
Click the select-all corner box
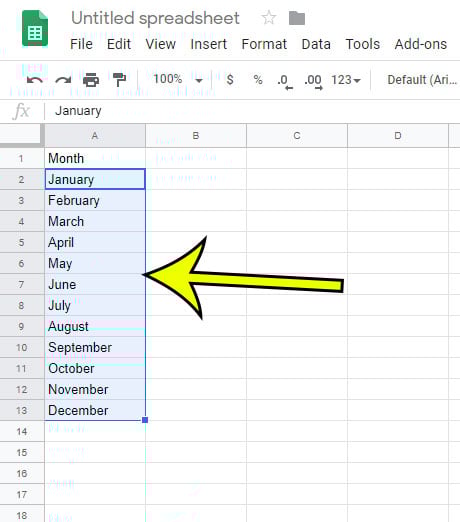[22, 135]
